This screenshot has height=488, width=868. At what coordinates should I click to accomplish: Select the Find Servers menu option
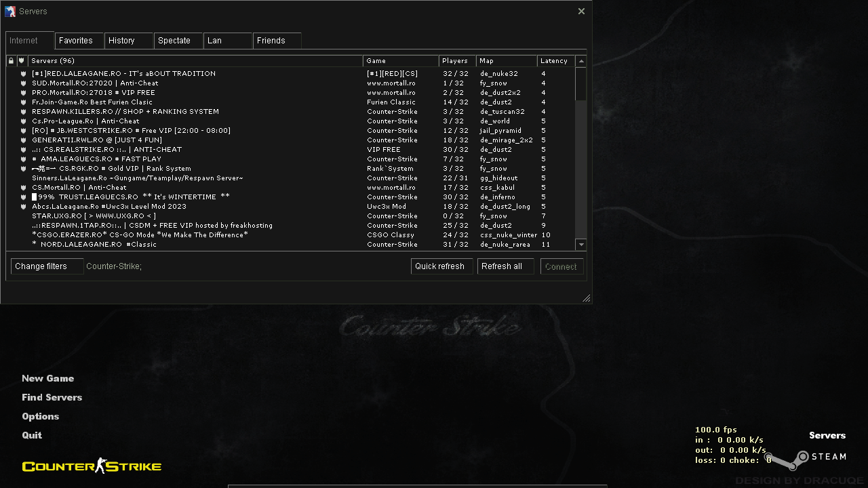coord(52,397)
